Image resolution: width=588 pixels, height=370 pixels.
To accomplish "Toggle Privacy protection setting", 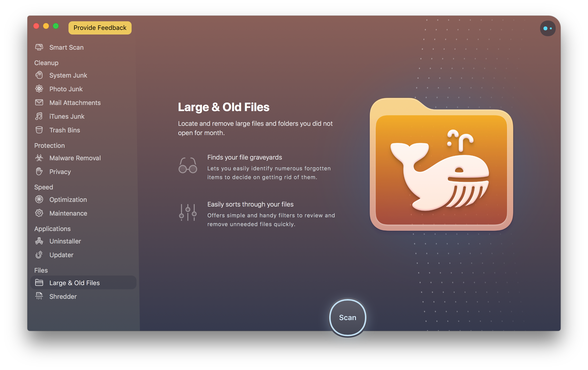I will click(60, 171).
